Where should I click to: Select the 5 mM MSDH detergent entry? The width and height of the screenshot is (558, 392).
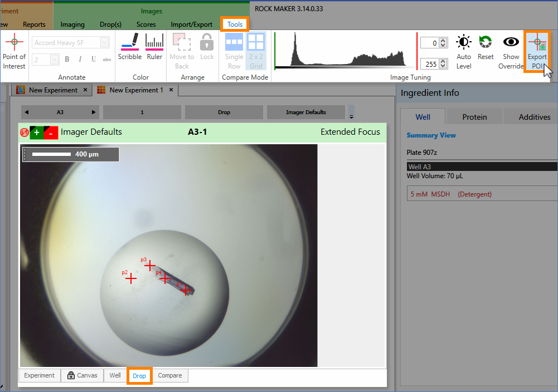tap(482, 194)
